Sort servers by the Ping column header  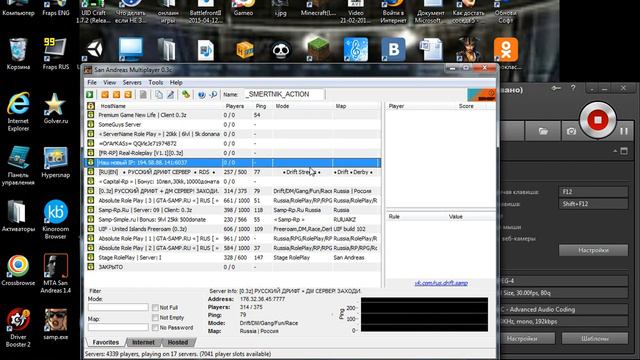tap(261, 106)
